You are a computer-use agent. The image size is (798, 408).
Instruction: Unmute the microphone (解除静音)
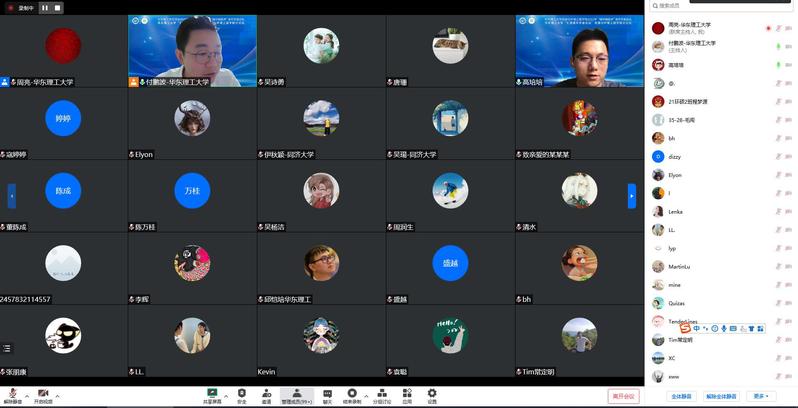pos(12,395)
